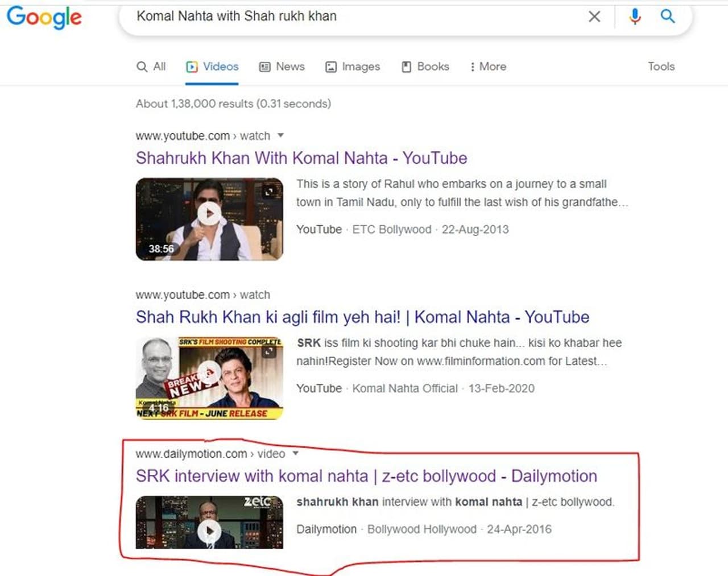Switch to the News tab
Viewport: 728px width, 576px height.
pyautogui.click(x=282, y=67)
